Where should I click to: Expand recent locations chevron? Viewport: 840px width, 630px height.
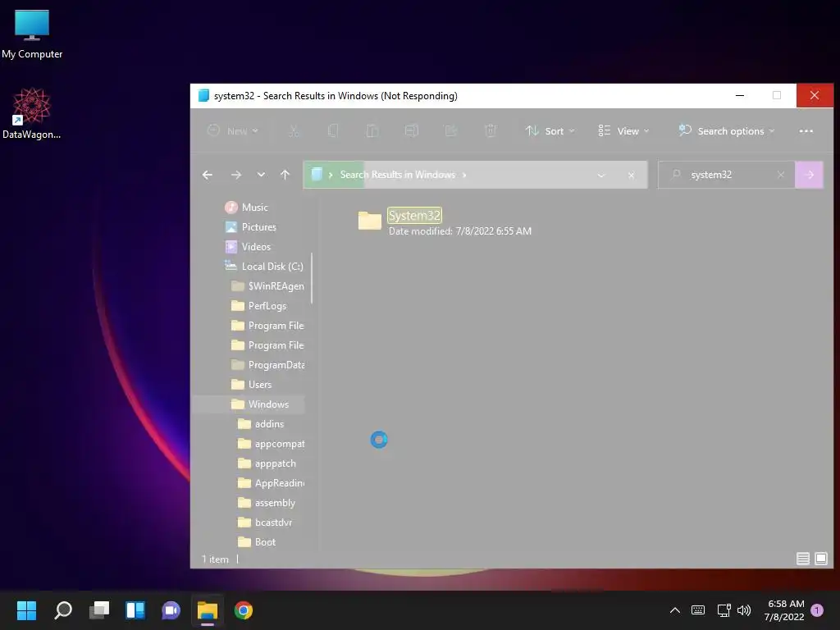[261, 175]
